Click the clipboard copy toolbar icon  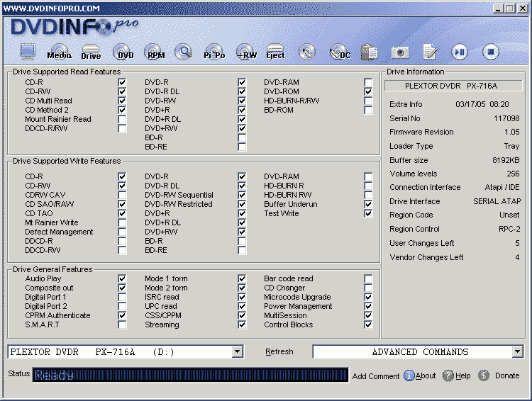pyautogui.click(x=369, y=52)
